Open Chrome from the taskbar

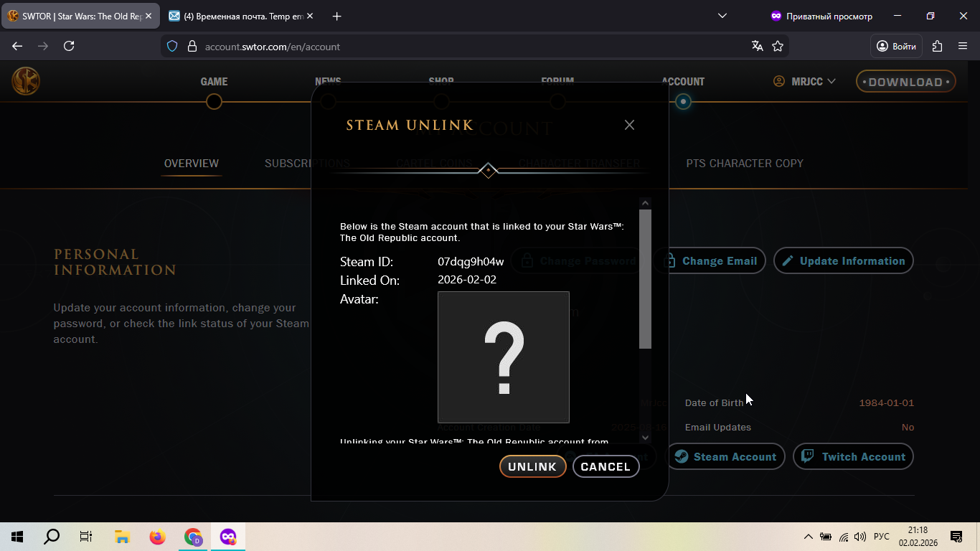pyautogui.click(x=193, y=537)
